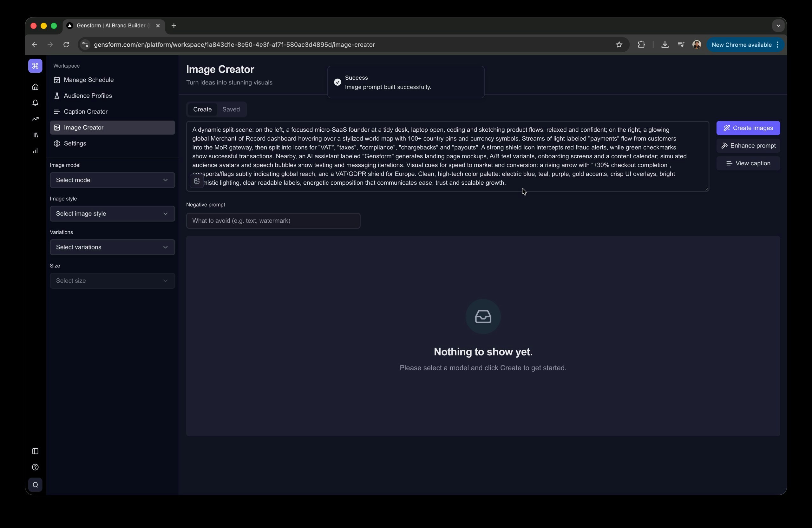Select the Create tab

(202, 109)
